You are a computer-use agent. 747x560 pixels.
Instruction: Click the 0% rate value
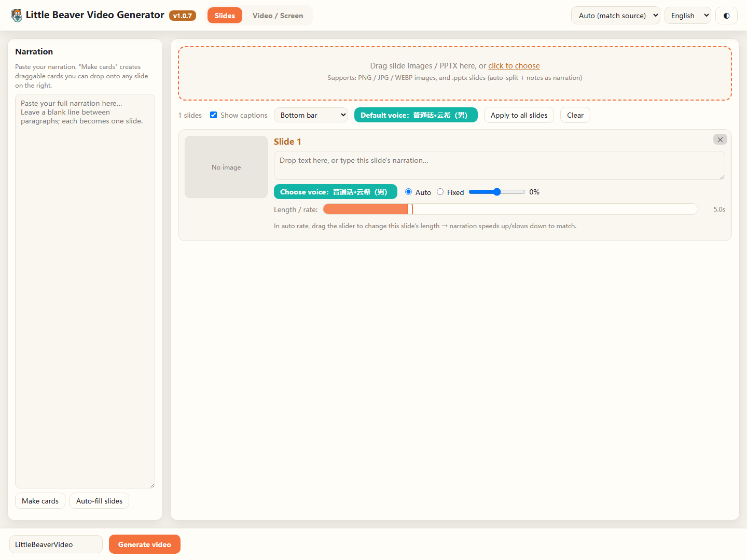coord(534,192)
